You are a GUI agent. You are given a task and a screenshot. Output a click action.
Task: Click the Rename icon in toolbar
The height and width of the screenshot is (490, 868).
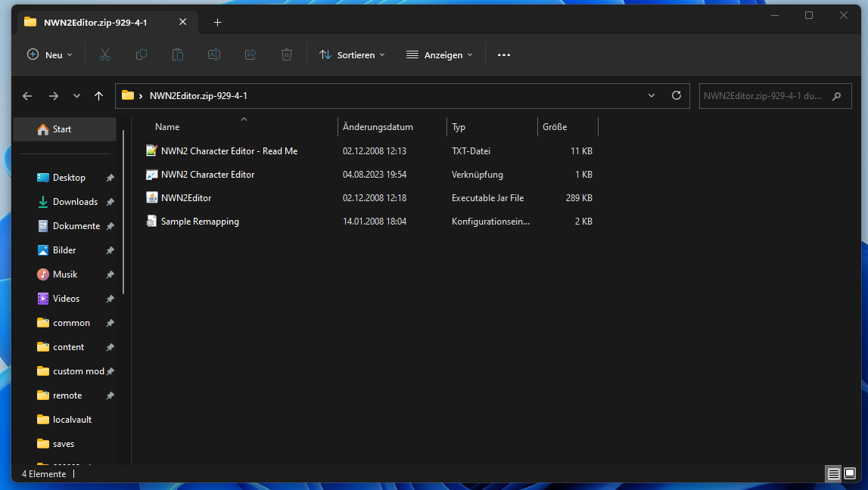click(214, 54)
